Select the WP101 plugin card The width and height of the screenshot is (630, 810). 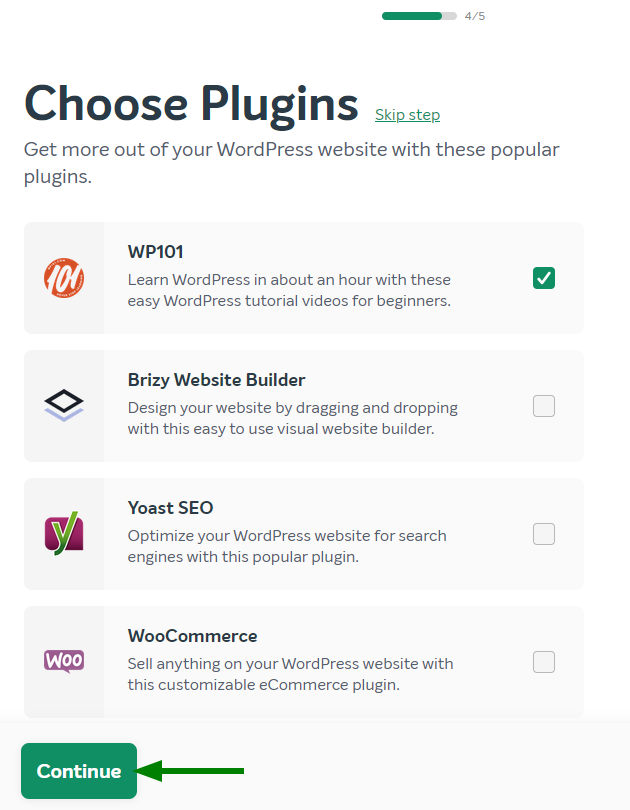tap(300, 277)
